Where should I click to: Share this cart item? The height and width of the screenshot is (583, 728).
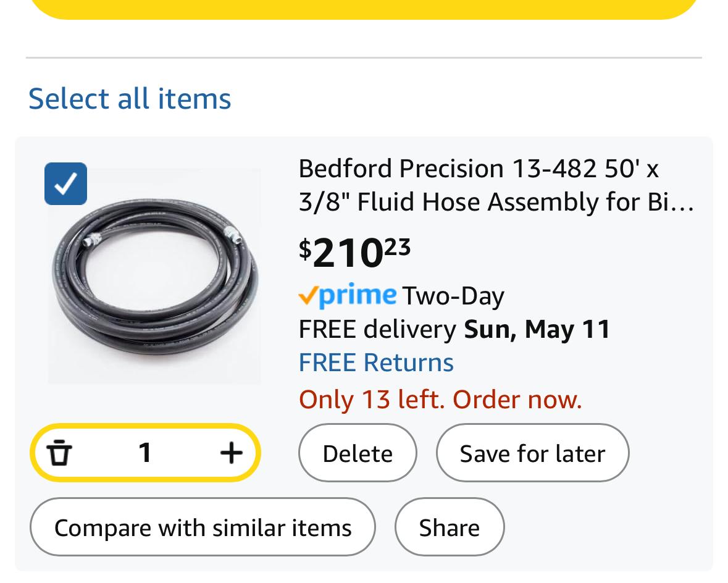(x=449, y=527)
